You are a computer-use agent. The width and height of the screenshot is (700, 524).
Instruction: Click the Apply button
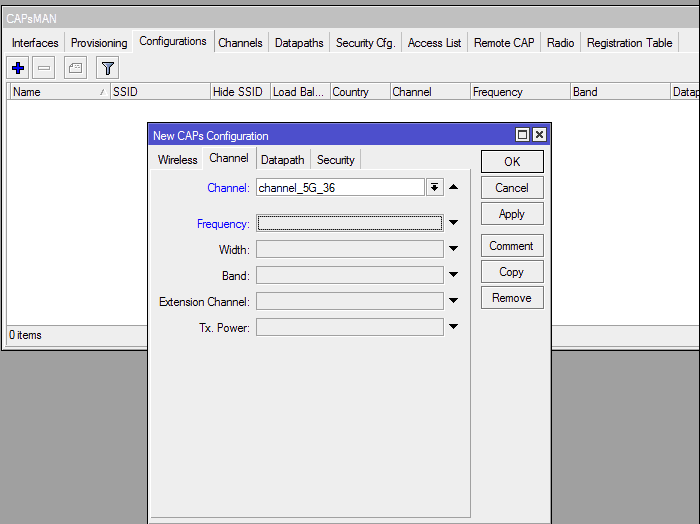[x=511, y=214]
